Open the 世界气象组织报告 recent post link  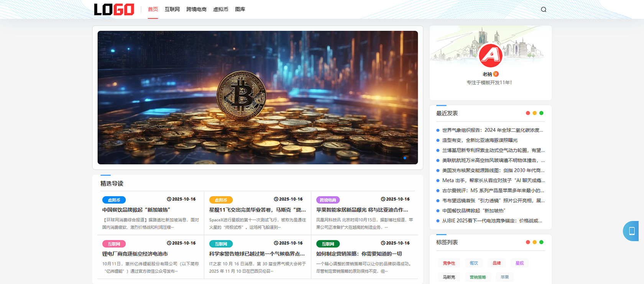[492, 130]
